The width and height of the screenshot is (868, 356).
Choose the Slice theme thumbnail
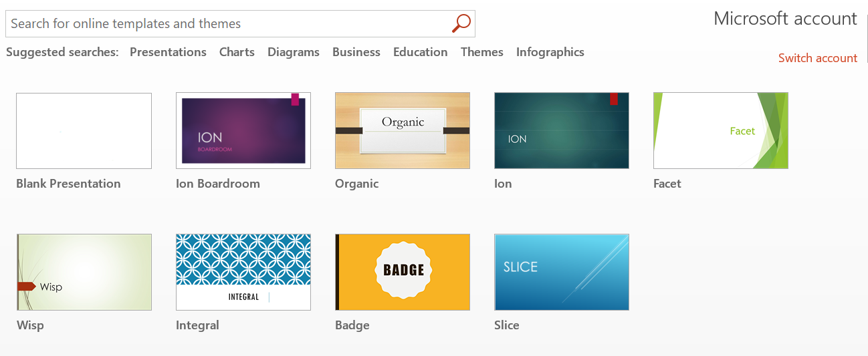[562, 272]
